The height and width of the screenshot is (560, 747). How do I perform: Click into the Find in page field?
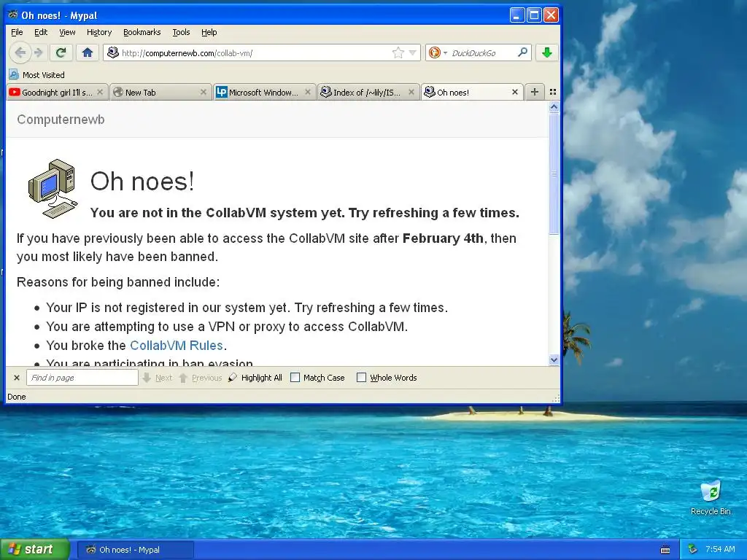(x=82, y=378)
